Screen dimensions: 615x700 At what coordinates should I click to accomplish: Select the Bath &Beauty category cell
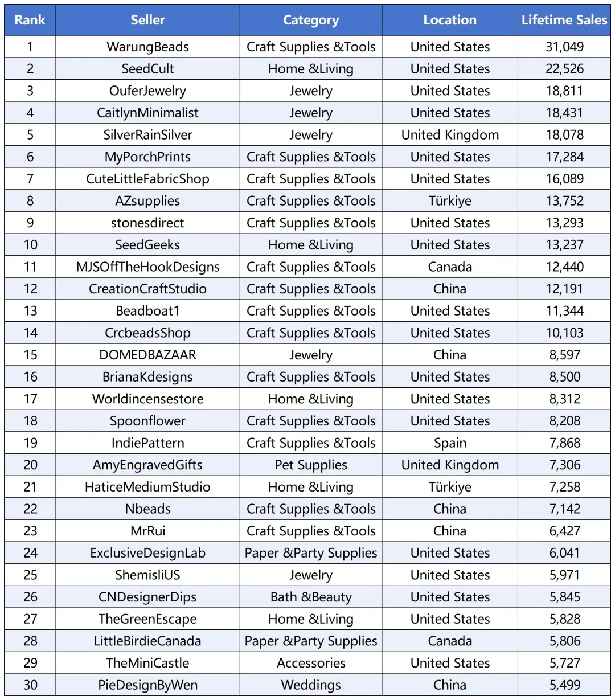[x=311, y=597]
